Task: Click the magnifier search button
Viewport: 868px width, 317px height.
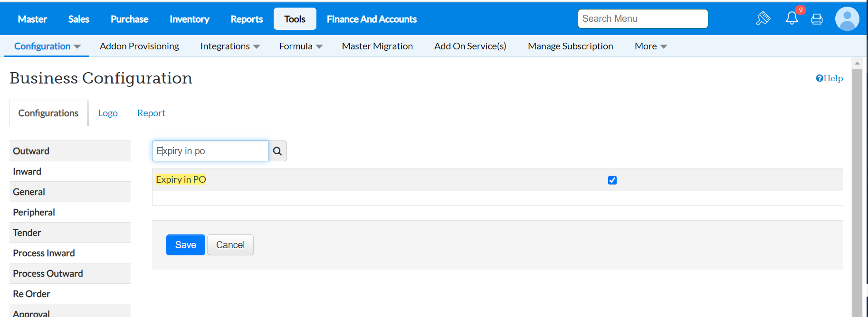Action: tap(277, 151)
